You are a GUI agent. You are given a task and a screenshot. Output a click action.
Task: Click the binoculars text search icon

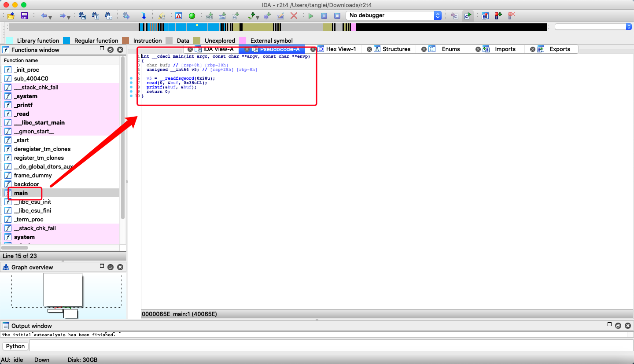coord(96,16)
